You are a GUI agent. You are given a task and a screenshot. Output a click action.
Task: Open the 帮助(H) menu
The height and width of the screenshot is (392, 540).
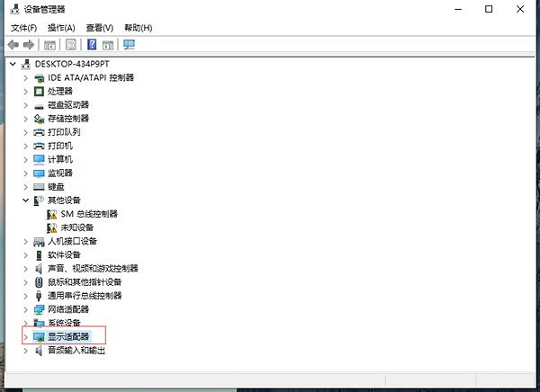[x=138, y=28]
